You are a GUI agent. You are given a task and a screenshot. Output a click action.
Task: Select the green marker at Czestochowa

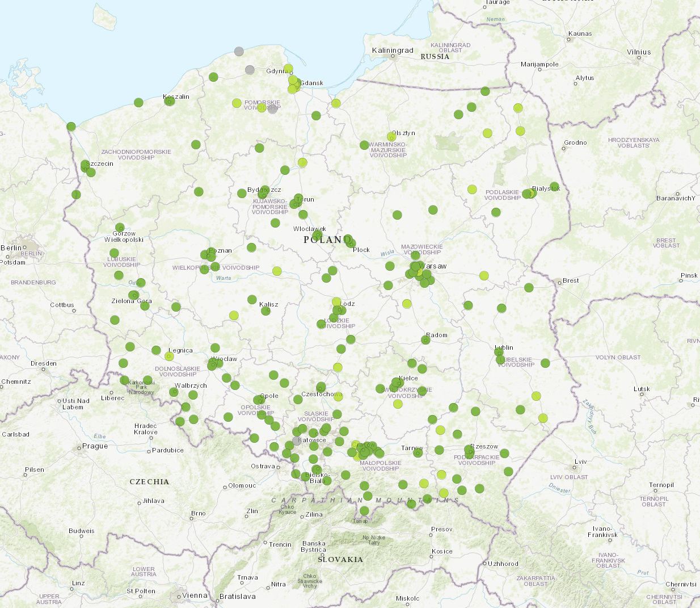click(x=321, y=387)
